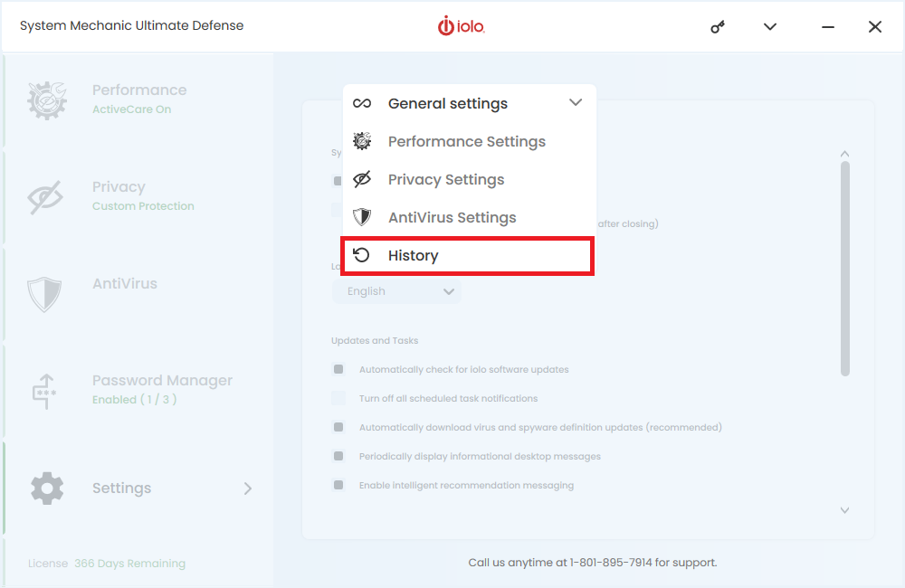The width and height of the screenshot is (905, 588).
Task: Open the Performance gear-wrench sidebar icon
Action: click(47, 100)
